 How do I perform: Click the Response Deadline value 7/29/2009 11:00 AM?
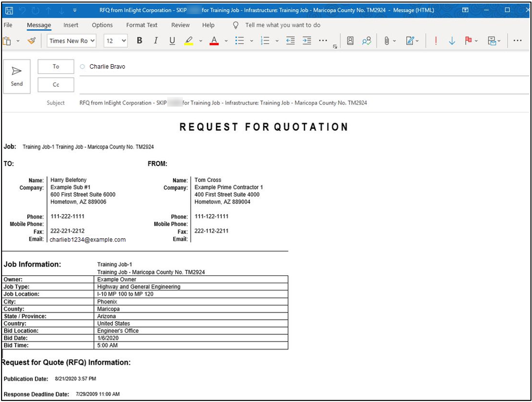point(98,394)
